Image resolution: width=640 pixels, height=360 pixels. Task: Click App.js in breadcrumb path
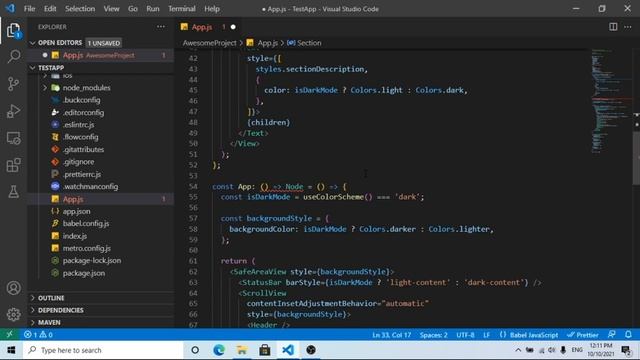(262, 43)
